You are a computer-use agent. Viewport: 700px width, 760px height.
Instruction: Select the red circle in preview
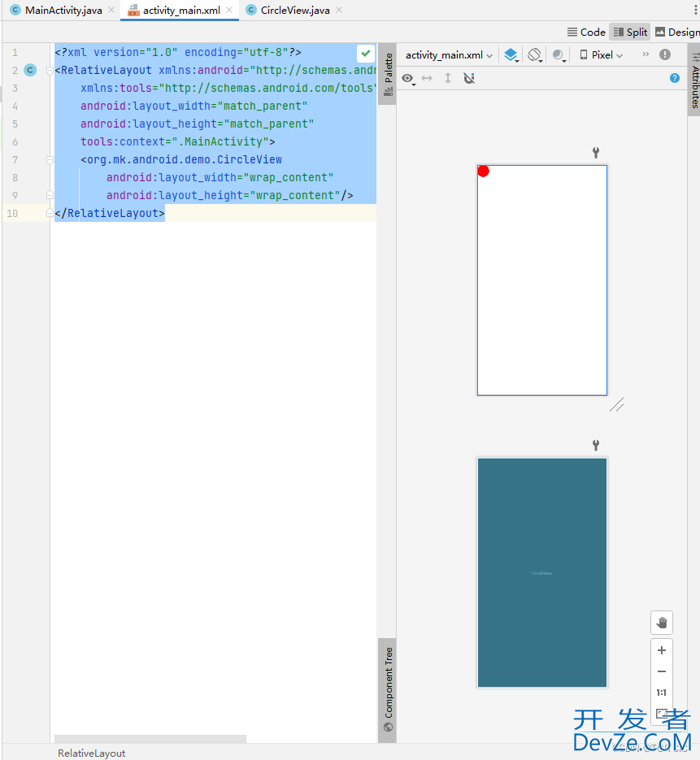(483, 171)
